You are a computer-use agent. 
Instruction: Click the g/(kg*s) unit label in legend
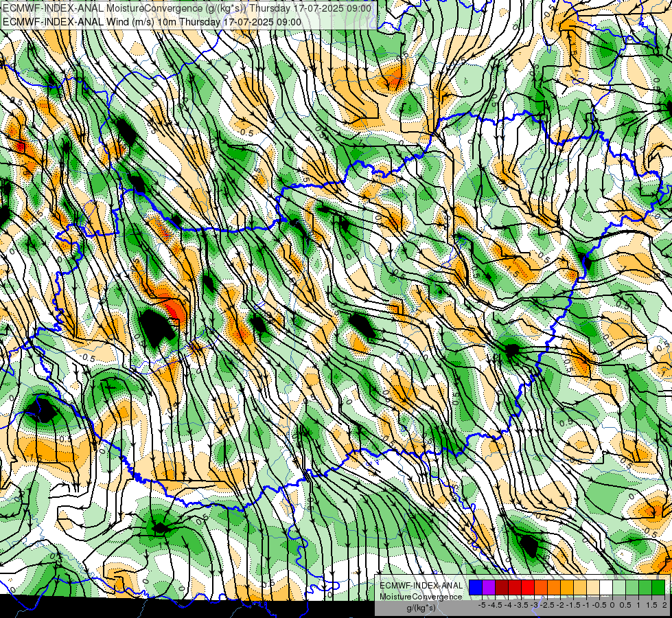pyautogui.click(x=421, y=608)
